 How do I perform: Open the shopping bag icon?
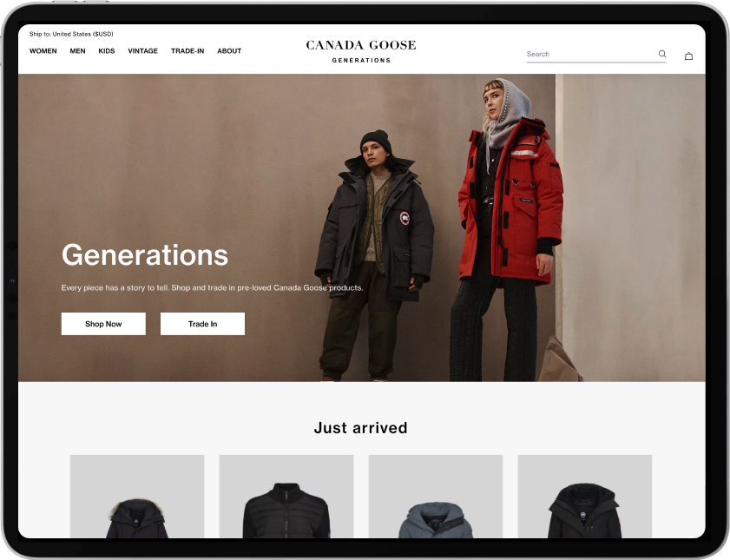coord(688,56)
